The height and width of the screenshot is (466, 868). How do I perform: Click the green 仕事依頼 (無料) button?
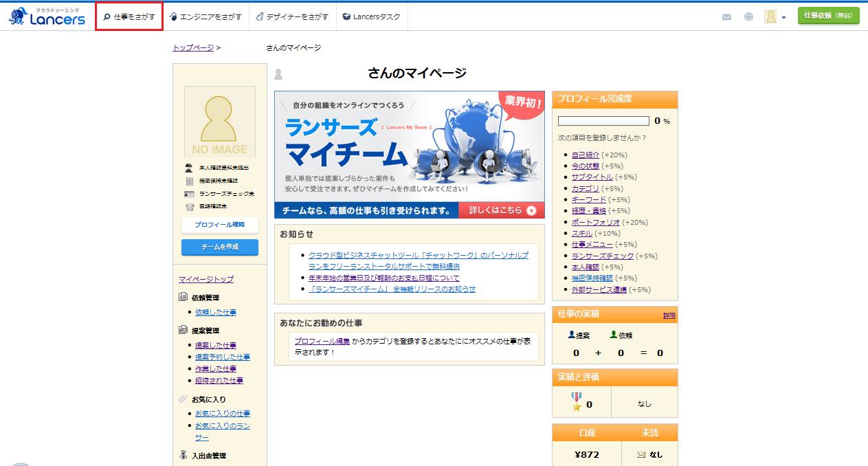828,16
